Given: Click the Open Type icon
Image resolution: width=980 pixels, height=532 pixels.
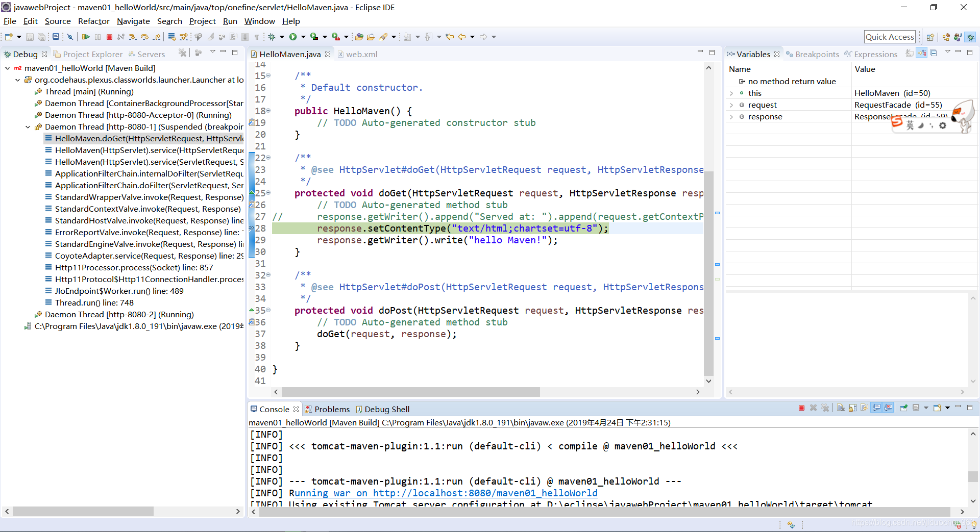Looking at the screenshot, I should (x=359, y=37).
